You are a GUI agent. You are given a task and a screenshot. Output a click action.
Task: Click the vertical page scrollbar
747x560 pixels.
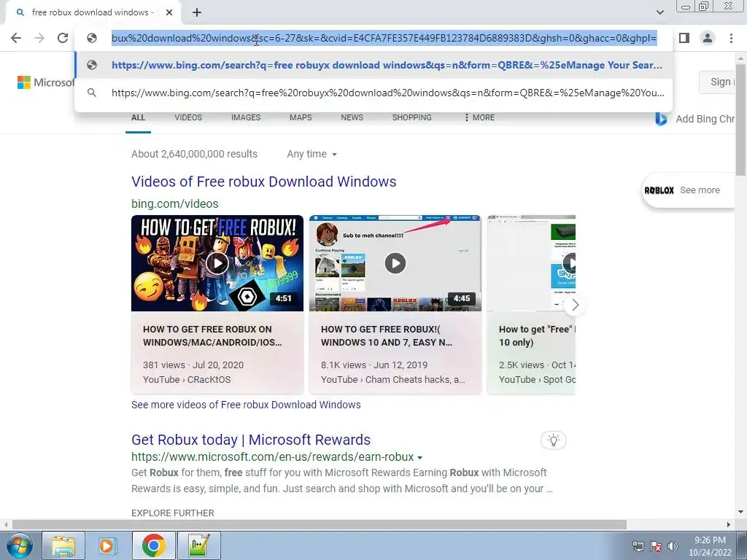(741, 119)
